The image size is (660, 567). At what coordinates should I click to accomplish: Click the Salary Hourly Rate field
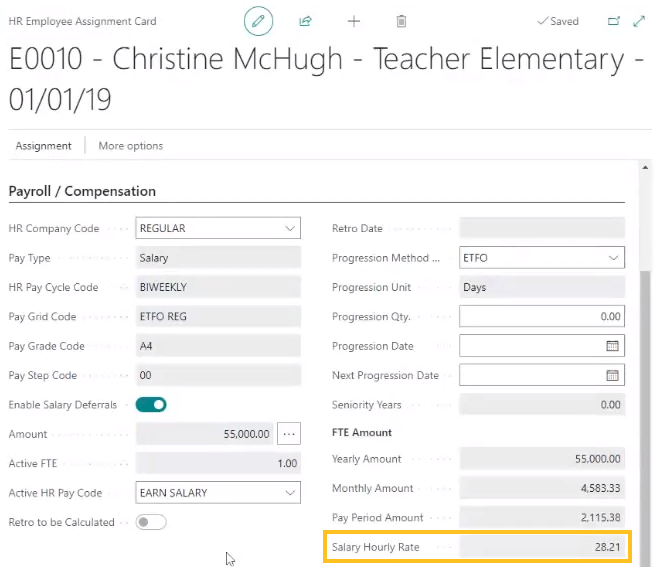541,548
